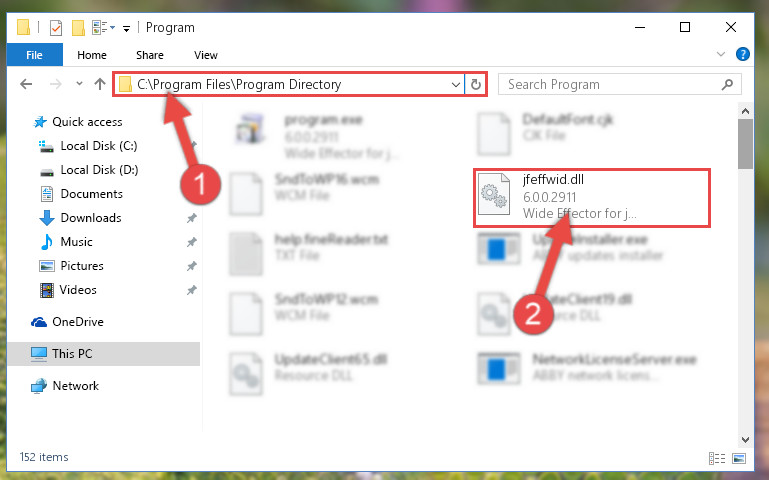This screenshot has height=480, width=769.
Task: Expand the address bar history dropdown
Action: (456, 84)
